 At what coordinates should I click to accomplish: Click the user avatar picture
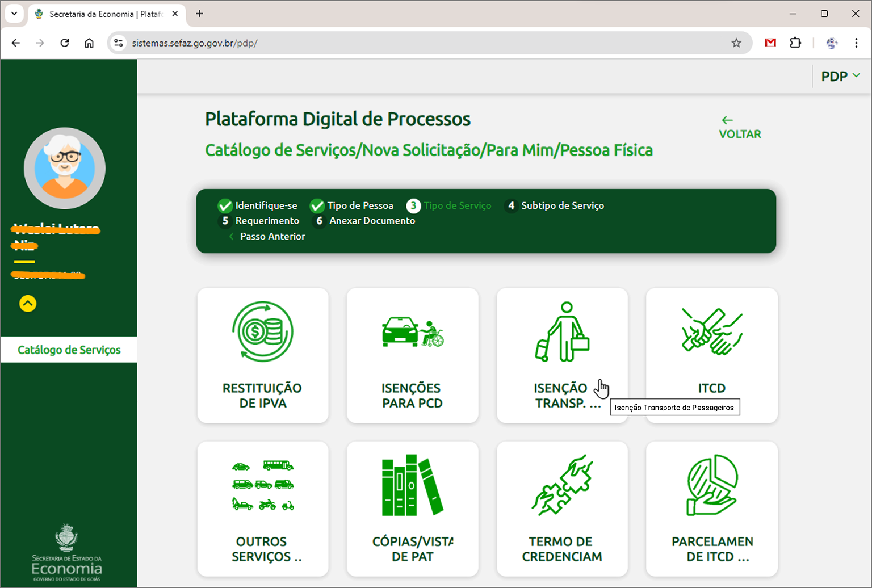[64, 168]
